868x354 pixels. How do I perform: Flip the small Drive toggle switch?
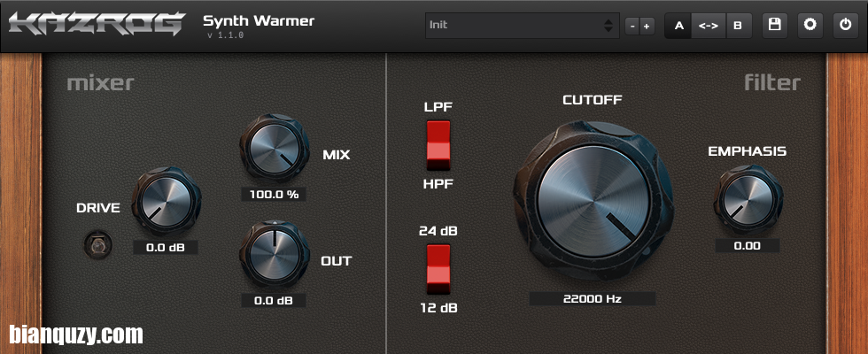(x=98, y=244)
